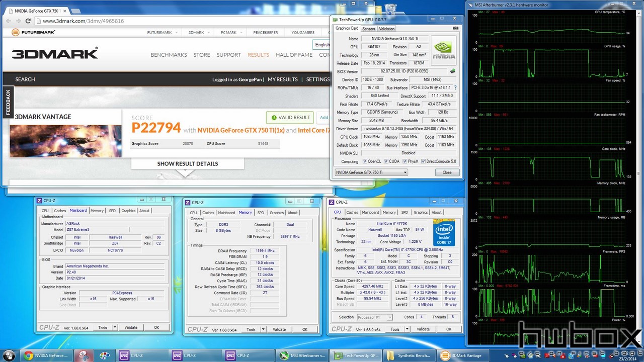Open the Processor #1 selection dropdown
Viewport: 644px width, 362px height.
click(375, 317)
